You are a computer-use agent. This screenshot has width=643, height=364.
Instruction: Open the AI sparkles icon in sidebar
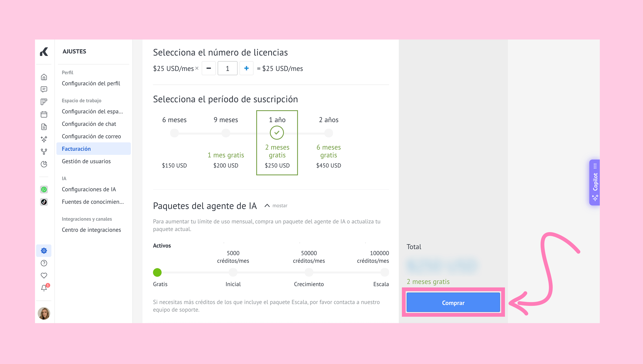(x=44, y=139)
